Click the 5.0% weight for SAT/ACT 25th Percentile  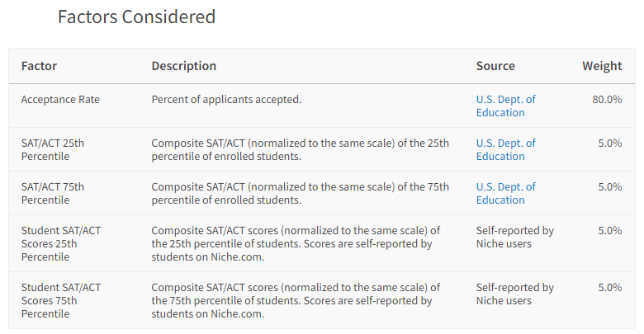(x=609, y=143)
